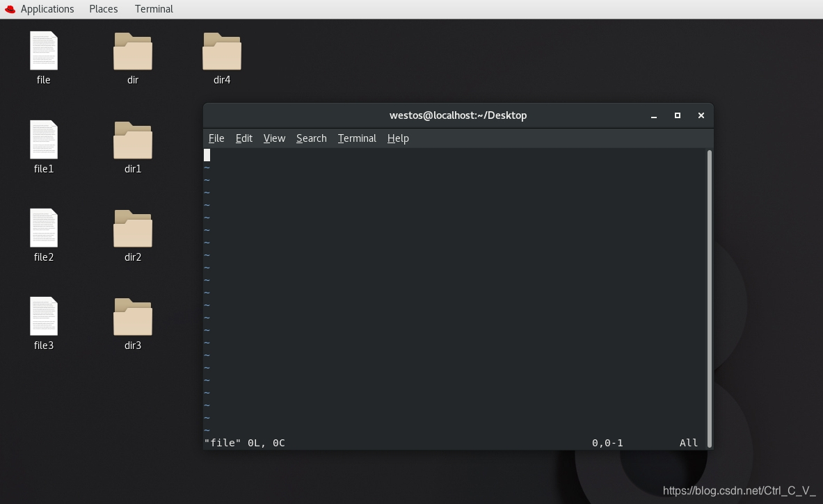Click the Red Hat logo in top bar

(10, 9)
